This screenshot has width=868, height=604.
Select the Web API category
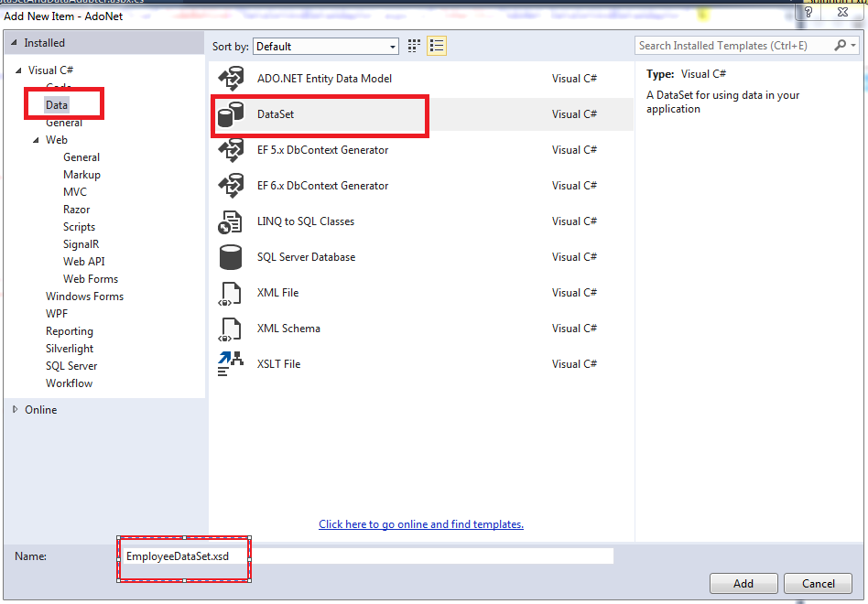click(x=83, y=262)
